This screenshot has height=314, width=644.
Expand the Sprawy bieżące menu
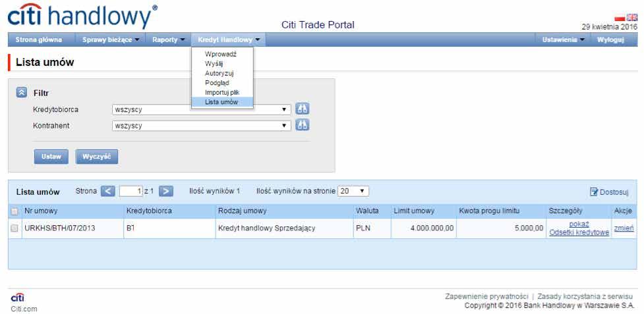pyautogui.click(x=111, y=39)
